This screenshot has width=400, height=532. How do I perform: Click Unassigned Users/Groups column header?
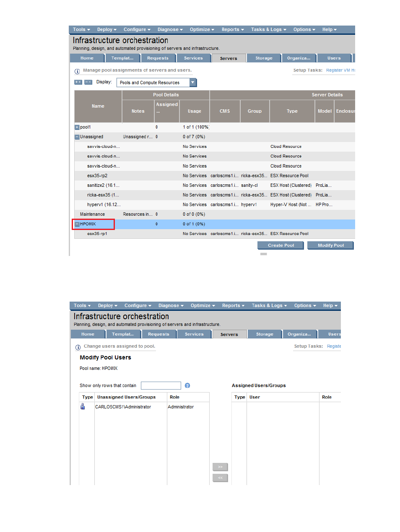click(x=130, y=397)
